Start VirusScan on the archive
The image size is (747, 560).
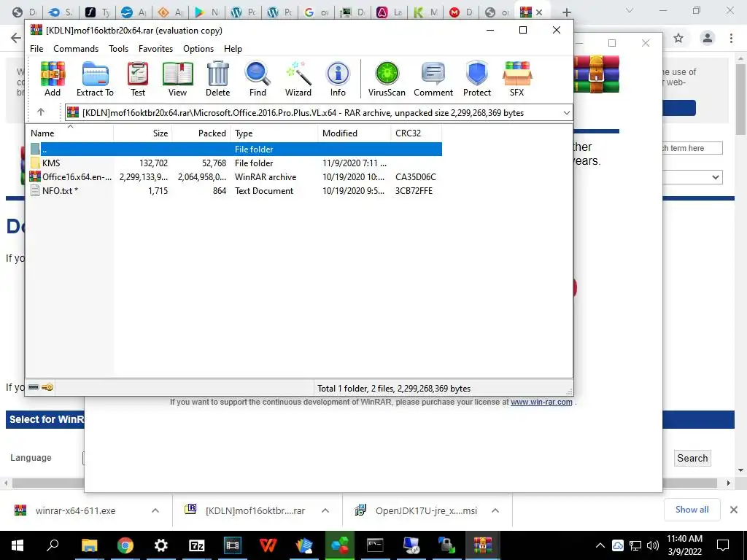(x=387, y=79)
